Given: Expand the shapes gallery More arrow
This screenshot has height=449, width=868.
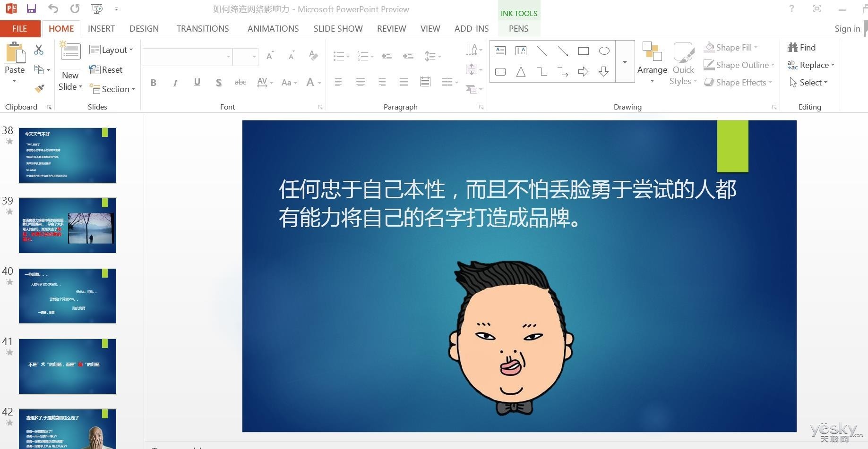Looking at the screenshot, I should pyautogui.click(x=625, y=62).
